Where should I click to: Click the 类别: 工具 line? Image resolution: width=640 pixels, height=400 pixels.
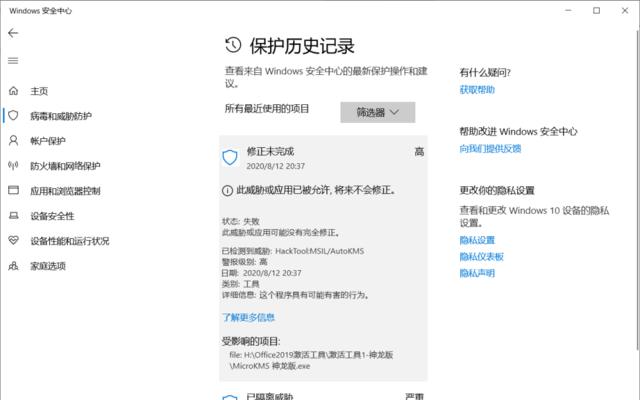coord(241,284)
